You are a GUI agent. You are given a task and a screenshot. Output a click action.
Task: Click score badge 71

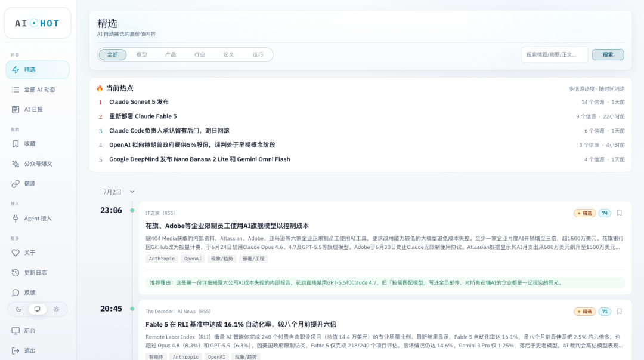tap(605, 312)
